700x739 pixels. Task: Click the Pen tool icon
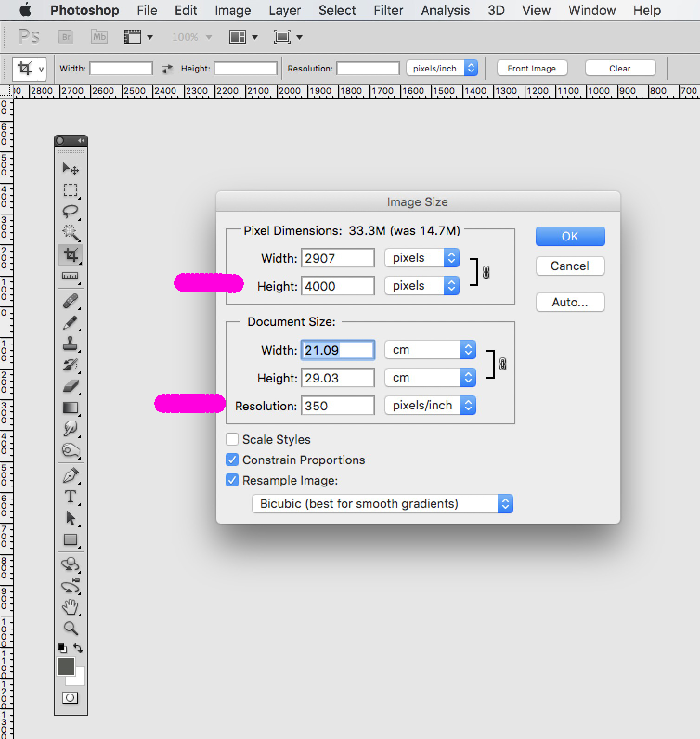pos(70,475)
